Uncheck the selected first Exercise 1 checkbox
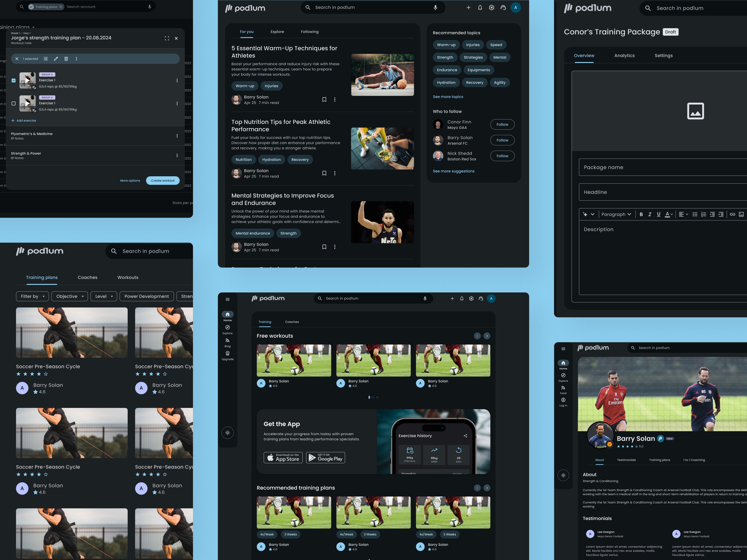The image size is (747, 560). tap(13, 80)
